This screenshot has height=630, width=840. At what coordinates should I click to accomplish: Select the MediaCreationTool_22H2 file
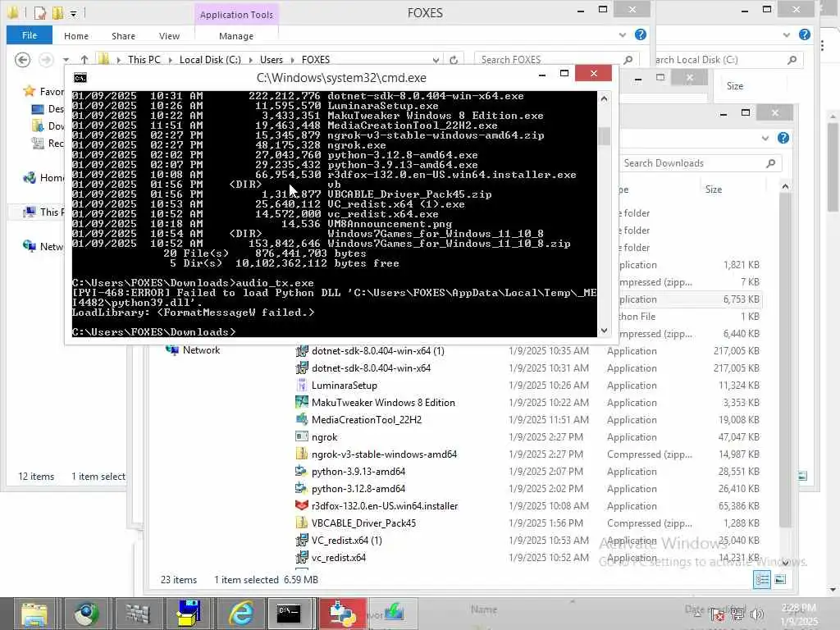(x=367, y=419)
